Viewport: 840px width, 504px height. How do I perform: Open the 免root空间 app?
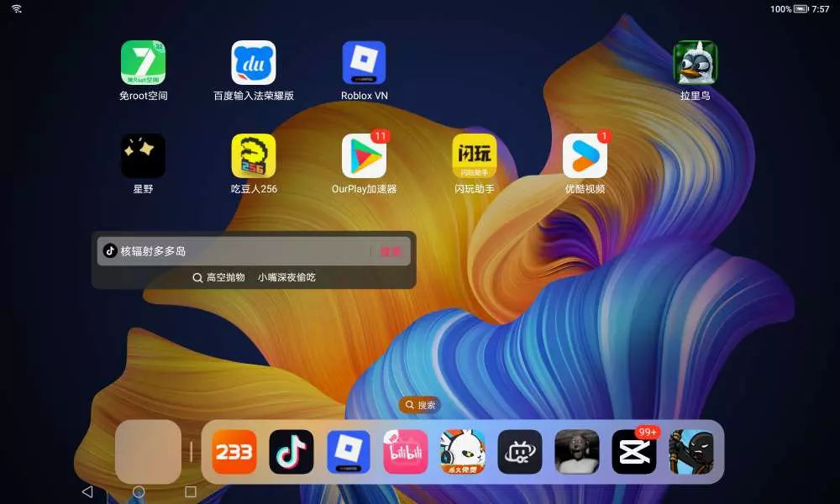143,63
